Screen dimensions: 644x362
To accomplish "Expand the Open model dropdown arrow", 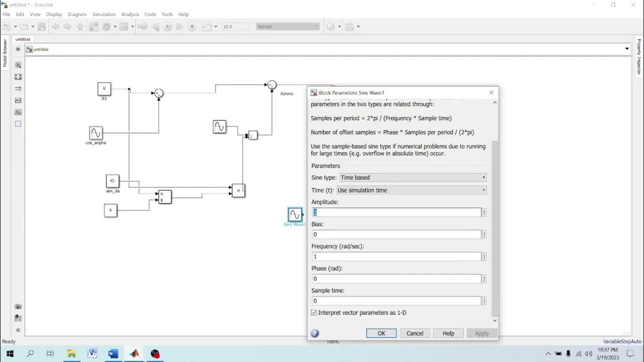I will (33, 27).
